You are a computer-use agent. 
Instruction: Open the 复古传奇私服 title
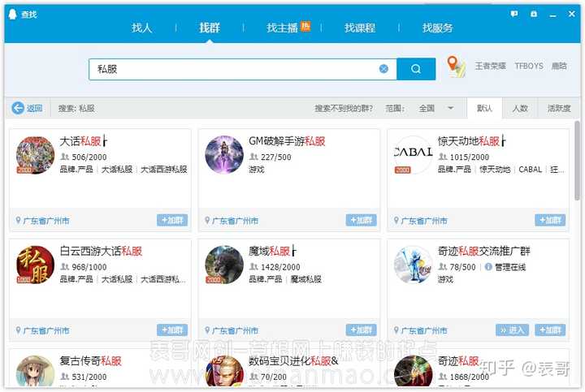(x=91, y=360)
